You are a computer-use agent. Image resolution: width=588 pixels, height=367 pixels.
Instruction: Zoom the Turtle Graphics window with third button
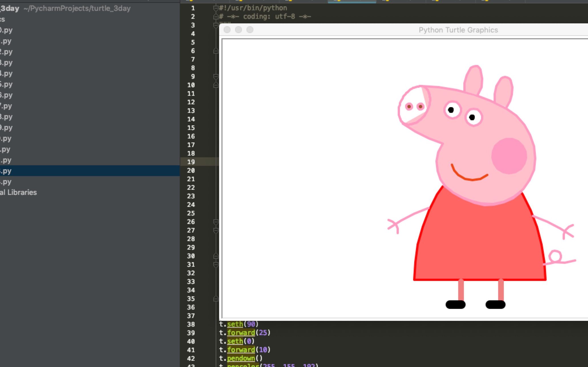(250, 30)
